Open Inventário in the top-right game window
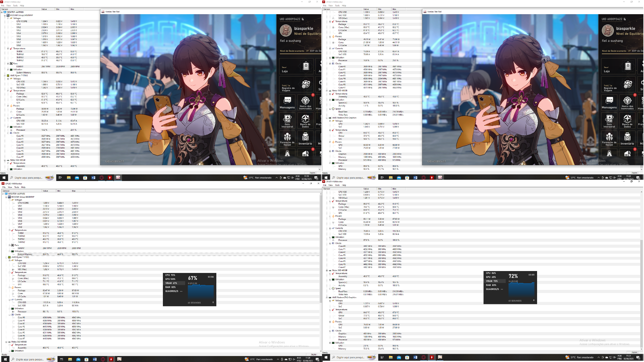Screen dimensions: 644x362 tap(627, 139)
